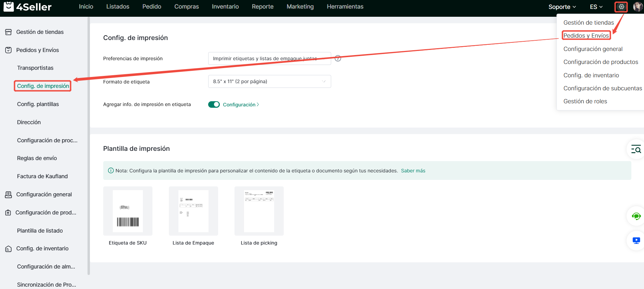The height and width of the screenshot is (289, 644).
Task: Open Sincronización de Pro... in the sidebar
Action: tap(46, 285)
